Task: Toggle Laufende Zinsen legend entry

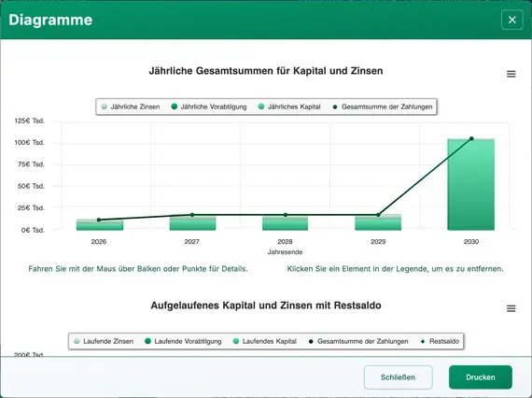Action: click(104, 341)
